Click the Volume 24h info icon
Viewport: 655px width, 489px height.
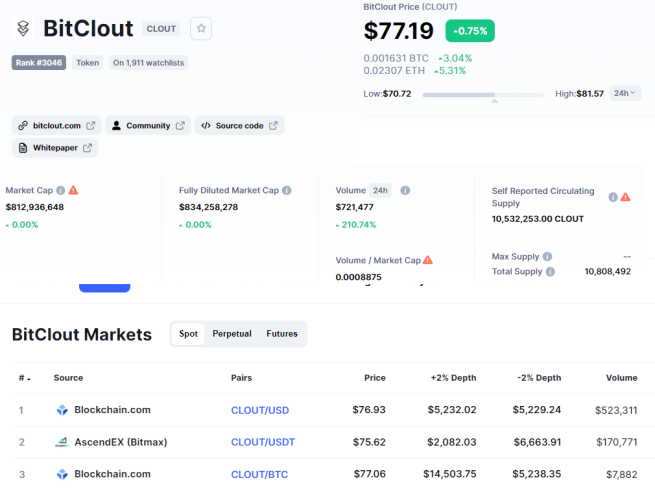(405, 190)
